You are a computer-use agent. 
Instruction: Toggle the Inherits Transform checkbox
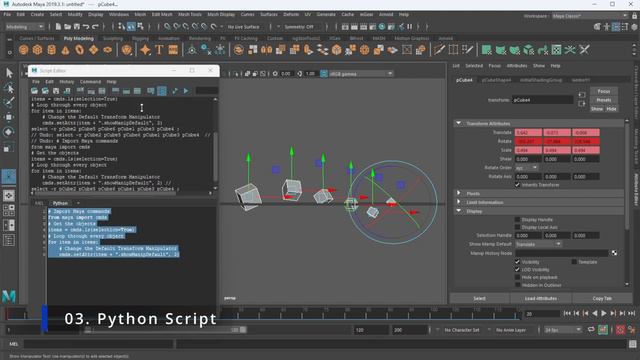(x=517, y=185)
